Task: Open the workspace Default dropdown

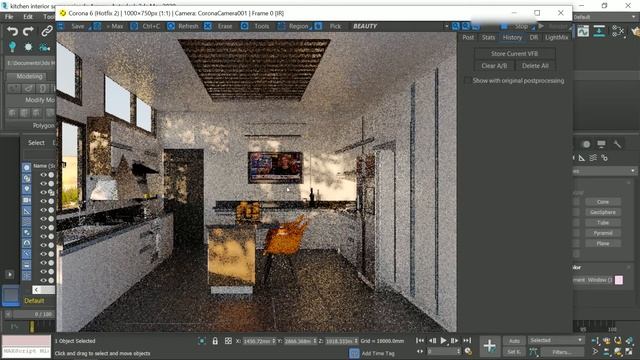Action: click(605, 17)
